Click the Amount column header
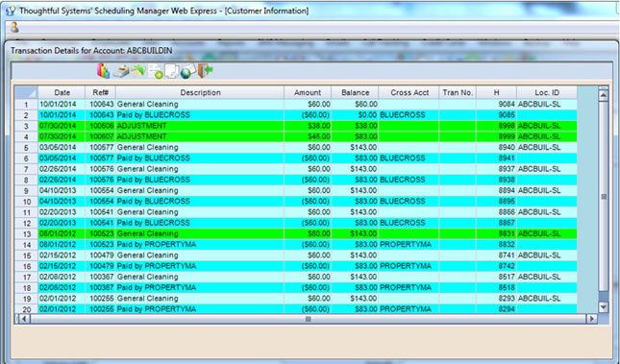 [308, 92]
